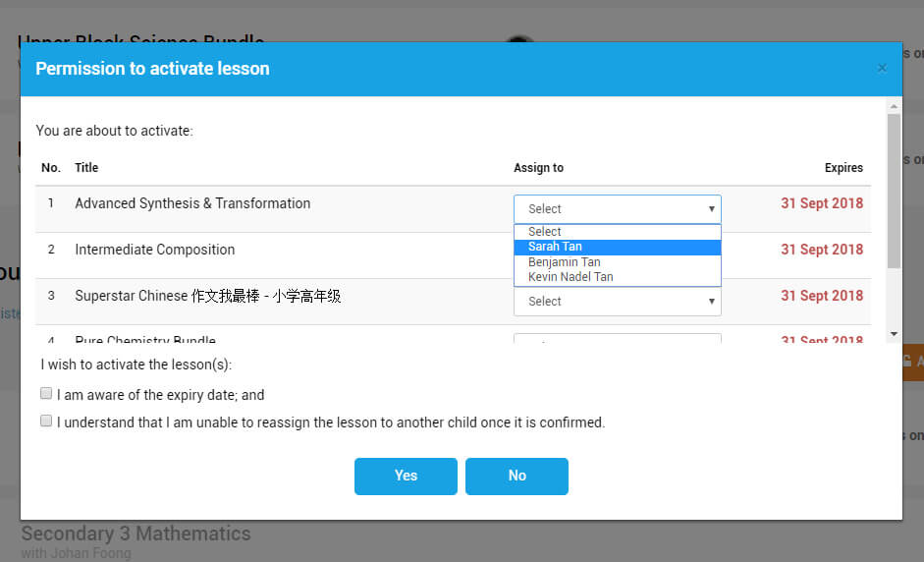Confirm activation with the Yes button
924x562 pixels.
point(406,476)
